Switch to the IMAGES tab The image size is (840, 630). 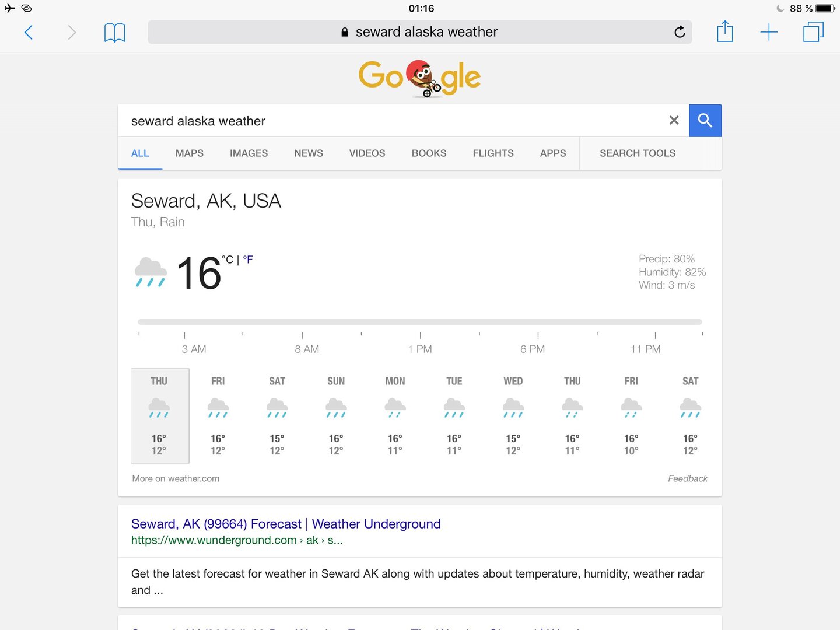pos(249,153)
